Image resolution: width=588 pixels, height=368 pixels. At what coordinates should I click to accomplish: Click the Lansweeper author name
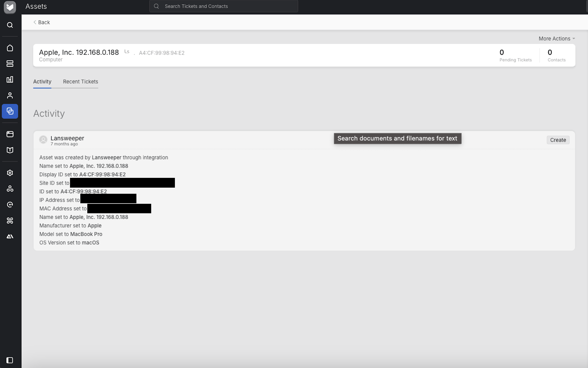(67, 138)
